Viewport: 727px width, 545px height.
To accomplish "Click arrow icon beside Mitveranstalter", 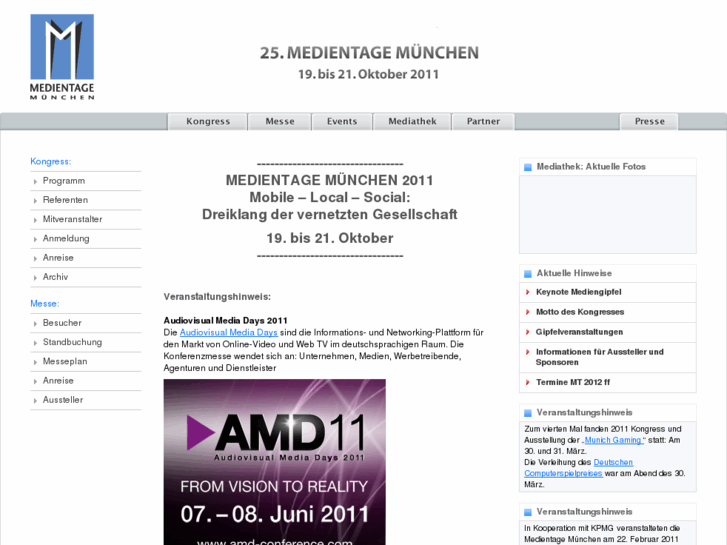I will tap(35, 220).
